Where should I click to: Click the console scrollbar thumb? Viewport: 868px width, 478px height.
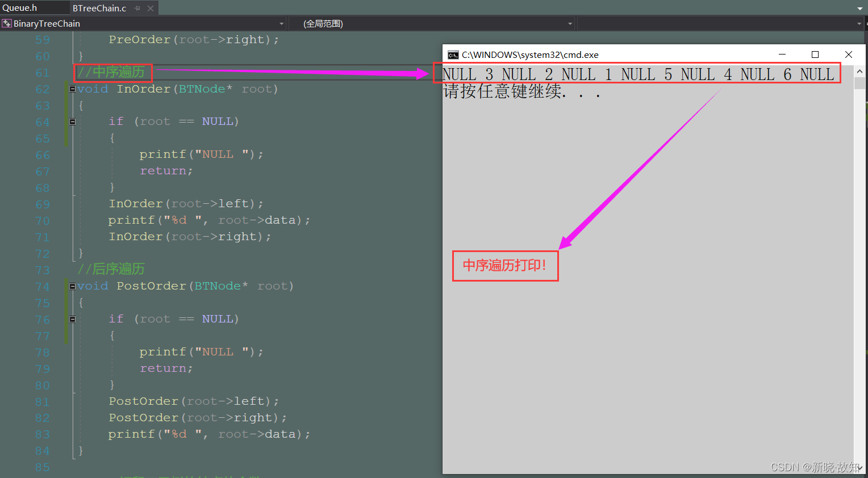pos(859,83)
